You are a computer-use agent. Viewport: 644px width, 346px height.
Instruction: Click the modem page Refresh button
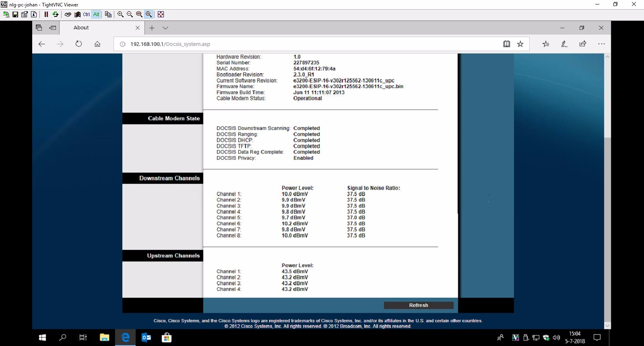(419, 305)
